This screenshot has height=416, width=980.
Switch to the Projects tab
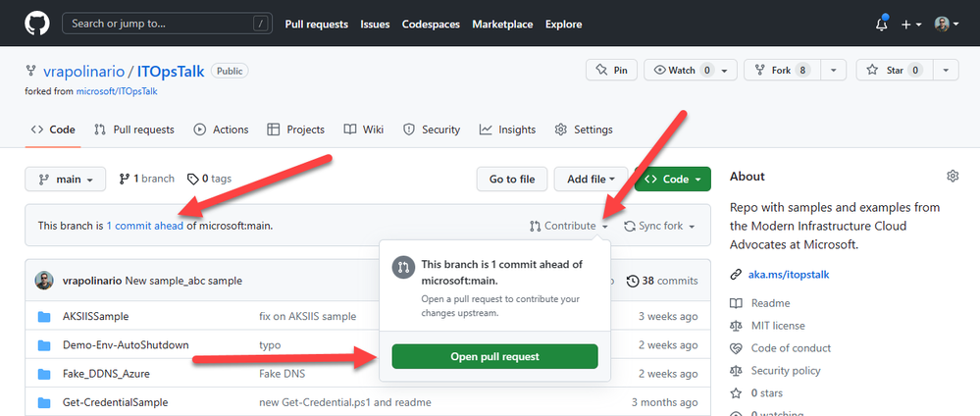[295, 130]
